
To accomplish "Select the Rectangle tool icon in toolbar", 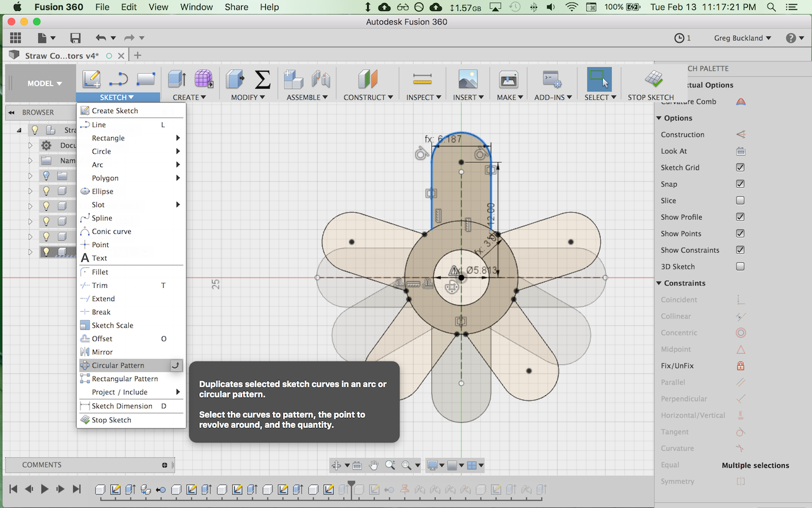I will 146,79.
